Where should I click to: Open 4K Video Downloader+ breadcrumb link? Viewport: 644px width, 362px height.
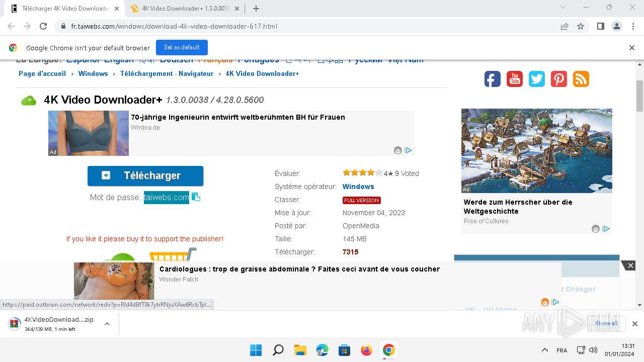[262, 73]
